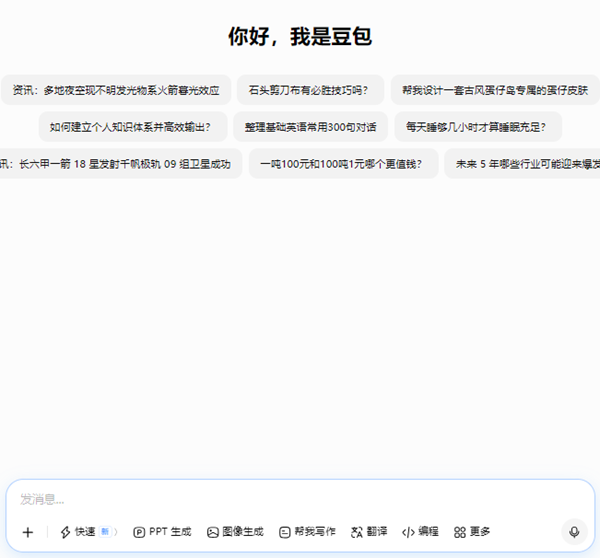Click suggestion 整理基础英语常用300句对话
This screenshot has height=558, width=600.
click(x=310, y=127)
